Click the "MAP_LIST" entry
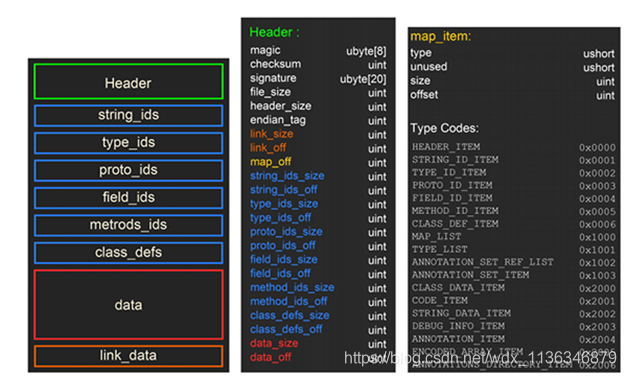This screenshot has width=627, height=377. [x=437, y=236]
